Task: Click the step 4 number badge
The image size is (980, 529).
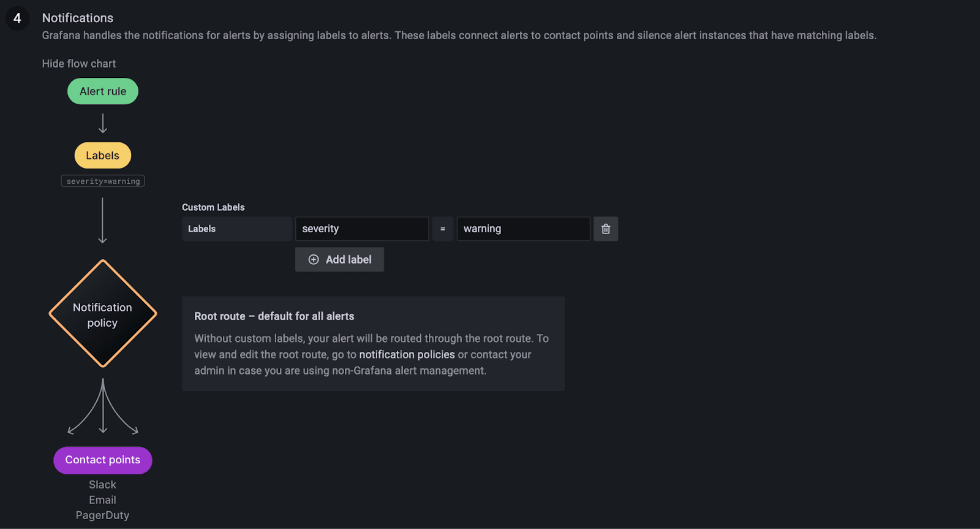Action: [x=17, y=18]
